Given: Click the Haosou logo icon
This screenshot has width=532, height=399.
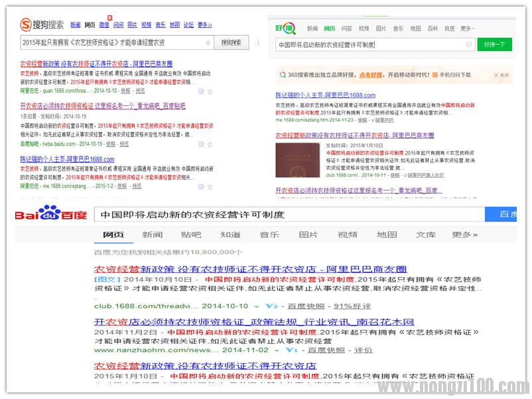Looking at the screenshot, I should pyautogui.click(x=285, y=28).
